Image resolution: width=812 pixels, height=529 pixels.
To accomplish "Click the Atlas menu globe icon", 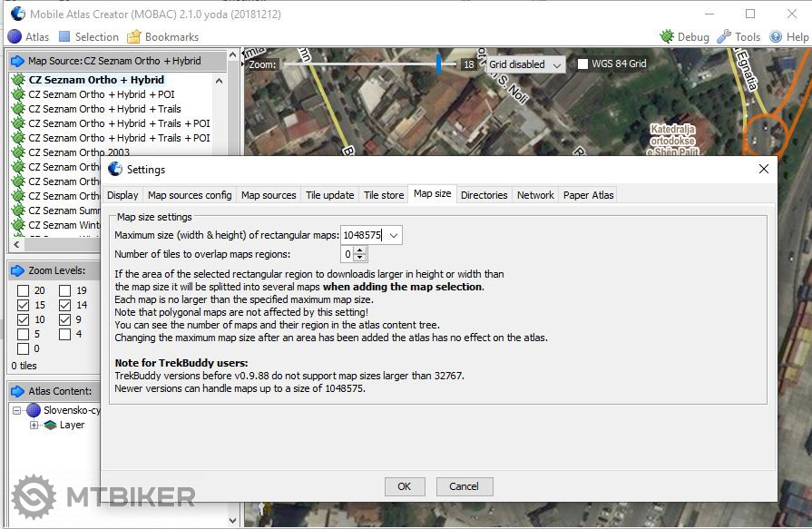I will [x=15, y=37].
